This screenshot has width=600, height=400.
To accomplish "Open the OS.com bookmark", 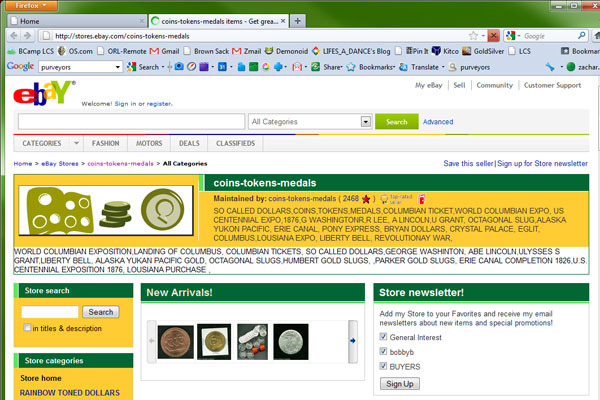I will click(x=75, y=51).
